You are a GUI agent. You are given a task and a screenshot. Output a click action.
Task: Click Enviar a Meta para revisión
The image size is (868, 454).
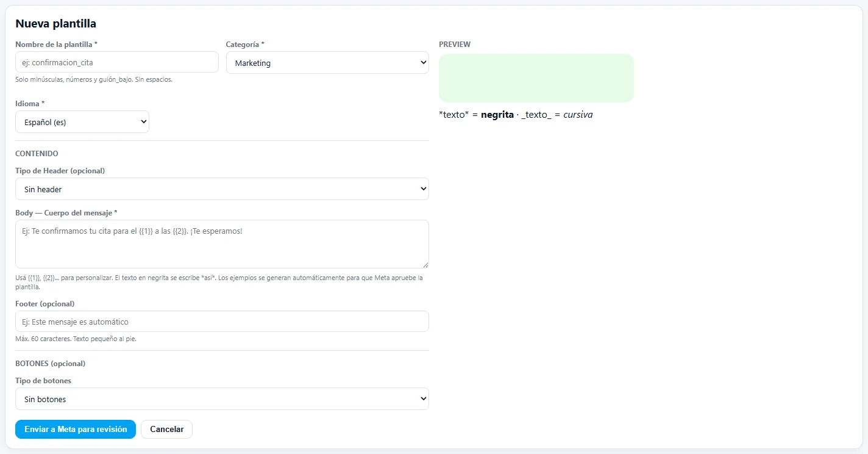76,429
